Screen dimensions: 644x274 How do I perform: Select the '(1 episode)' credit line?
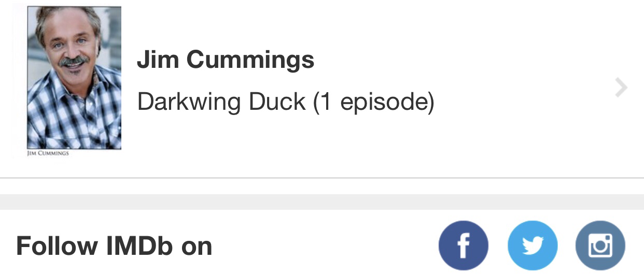tap(373, 102)
